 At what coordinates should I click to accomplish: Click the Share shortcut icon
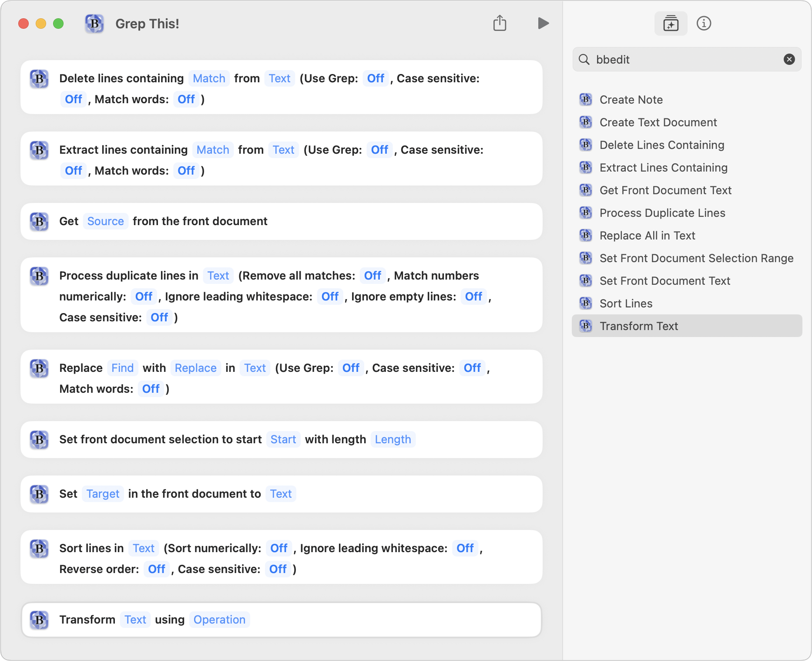click(x=500, y=23)
